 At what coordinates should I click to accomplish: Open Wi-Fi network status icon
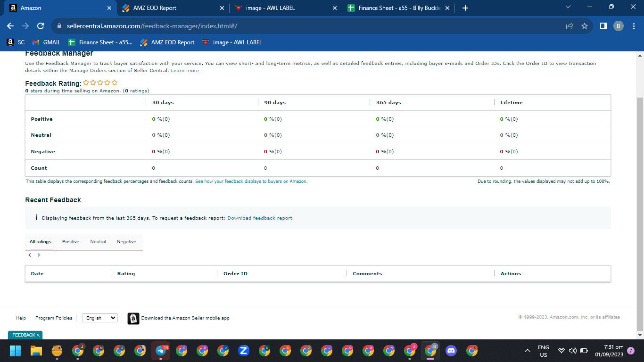click(561, 351)
